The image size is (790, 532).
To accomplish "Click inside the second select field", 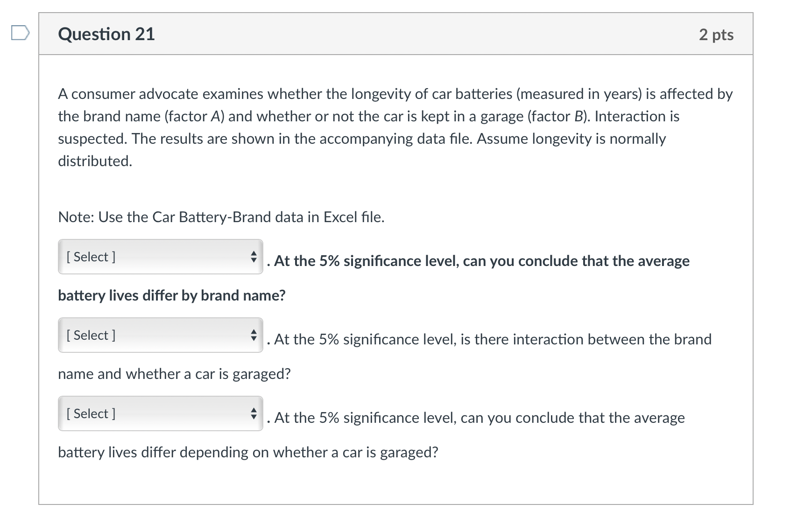I will (x=140, y=335).
